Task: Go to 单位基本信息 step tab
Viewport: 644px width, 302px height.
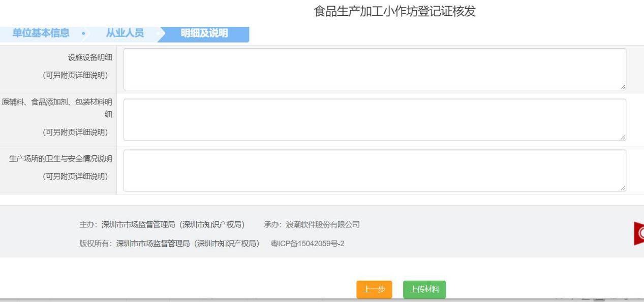Action: [41, 33]
